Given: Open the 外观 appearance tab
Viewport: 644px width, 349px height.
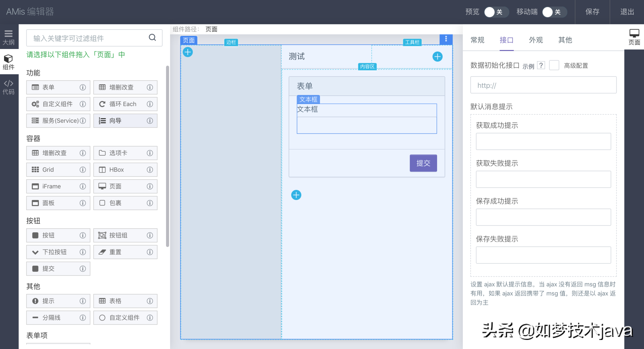Looking at the screenshot, I should point(536,40).
